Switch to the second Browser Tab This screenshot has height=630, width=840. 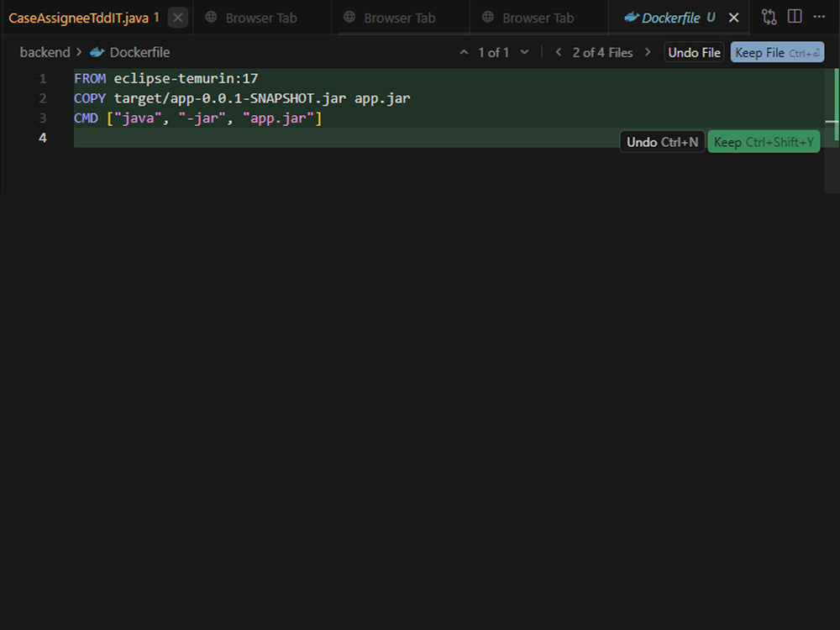click(x=400, y=18)
